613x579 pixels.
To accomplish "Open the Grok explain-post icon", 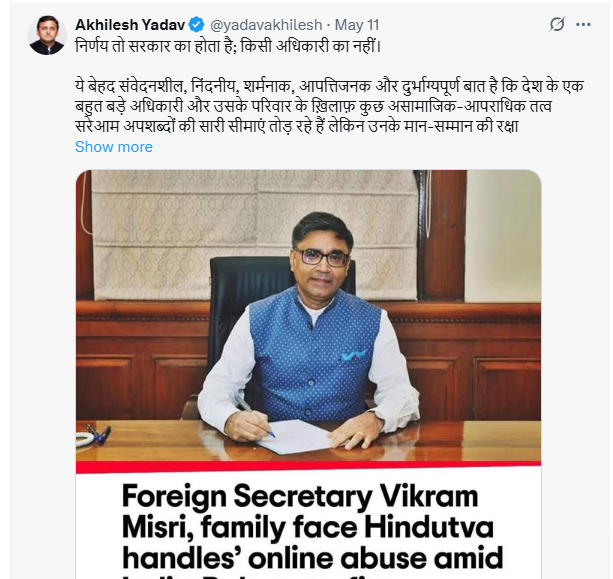I will (x=557, y=24).
